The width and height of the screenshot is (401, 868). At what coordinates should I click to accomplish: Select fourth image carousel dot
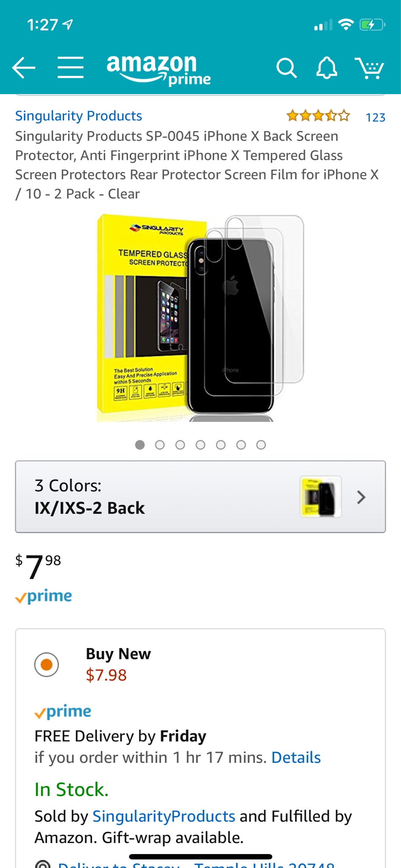click(200, 445)
